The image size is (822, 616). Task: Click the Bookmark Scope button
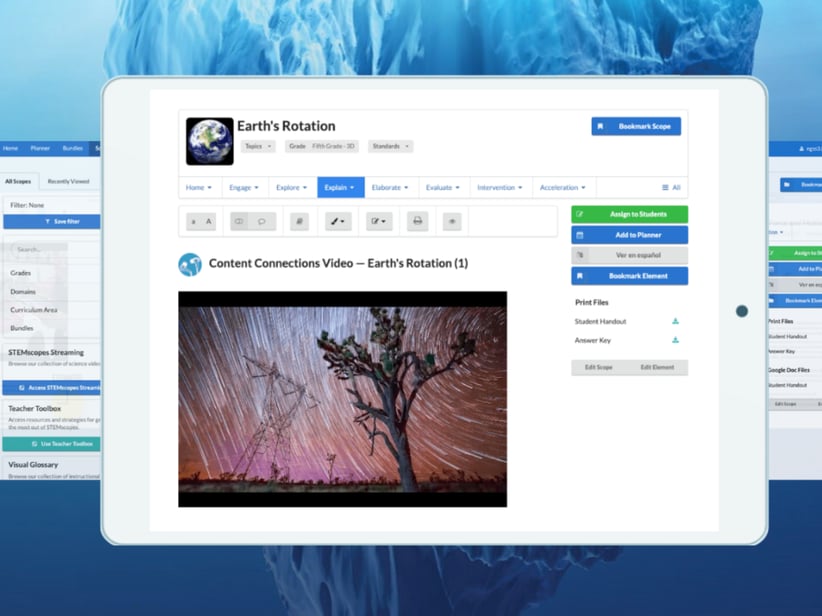coord(636,126)
